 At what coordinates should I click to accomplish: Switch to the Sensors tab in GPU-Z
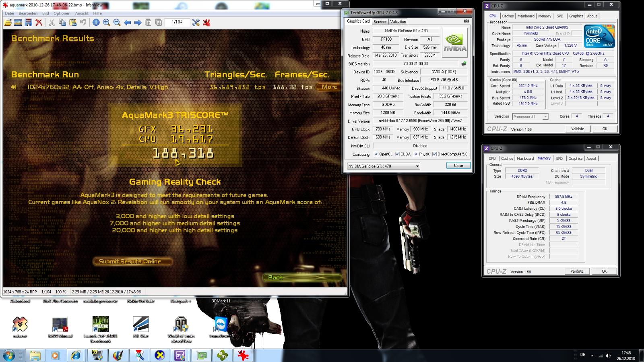pos(380,22)
